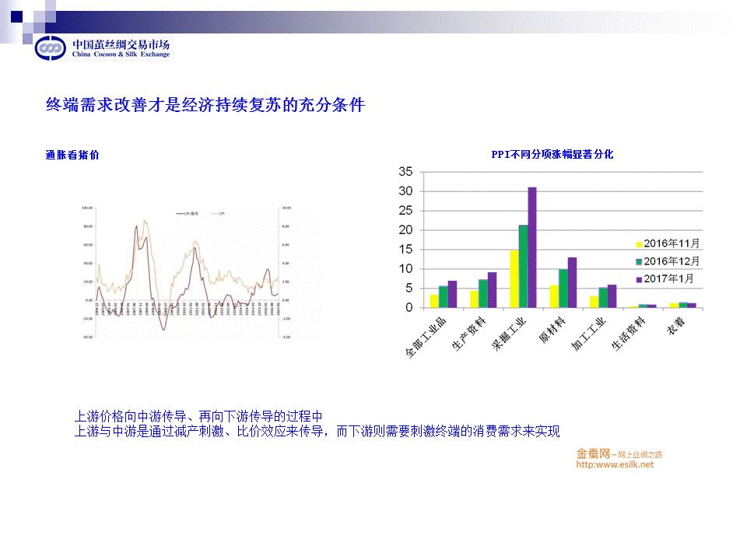Click the green 2016年12月 legend swatch
The image size is (747, 560).
(x=639, y=261)
